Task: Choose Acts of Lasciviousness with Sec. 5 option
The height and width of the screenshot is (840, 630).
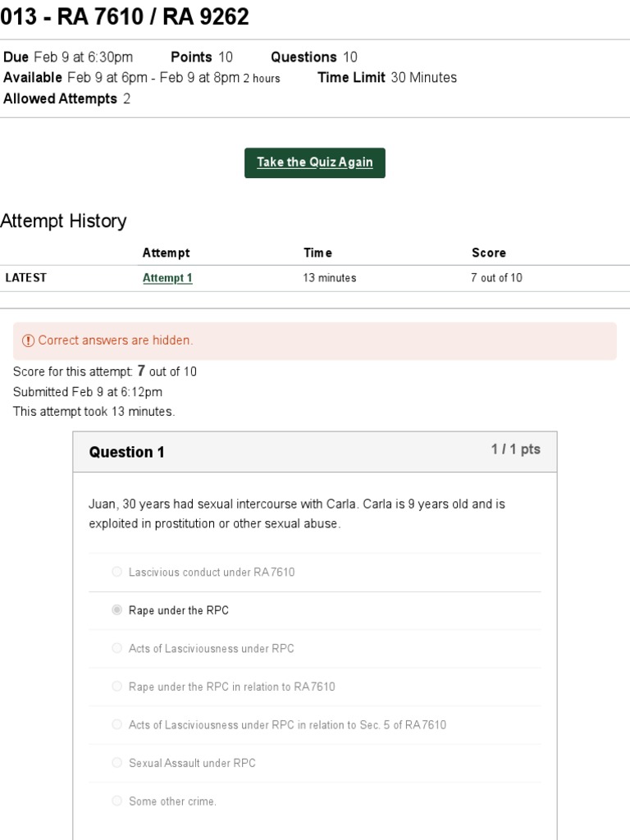Action: [x=117, y=724]
